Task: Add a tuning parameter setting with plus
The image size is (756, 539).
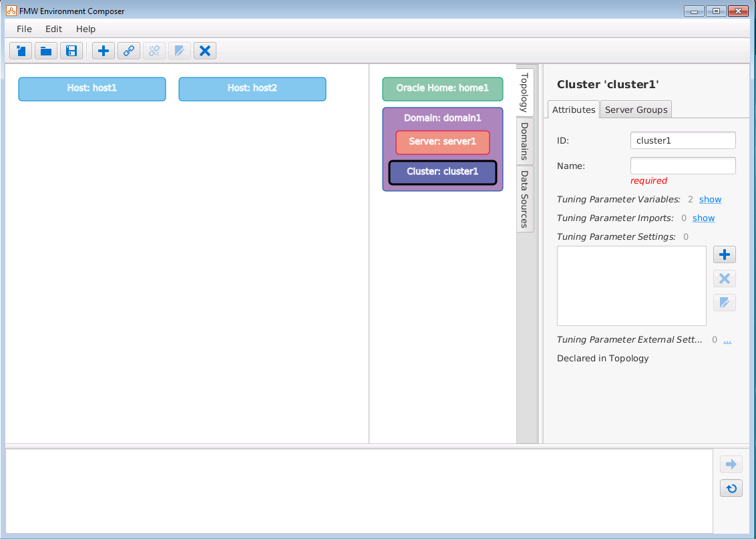Action: 724,254
